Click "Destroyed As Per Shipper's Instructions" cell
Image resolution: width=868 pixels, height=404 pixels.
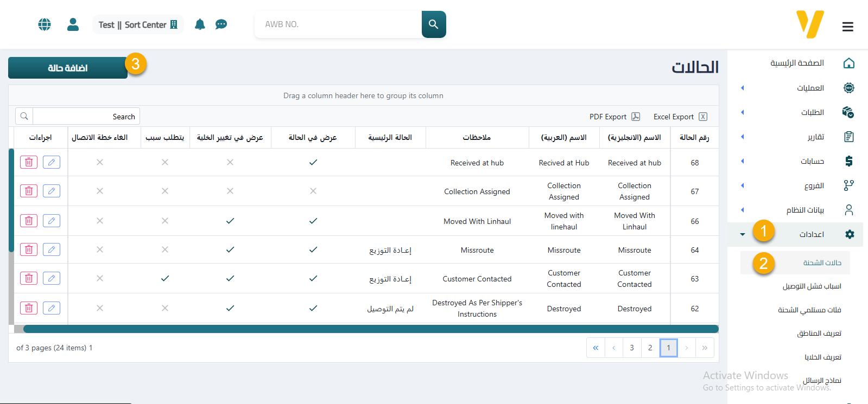coord(477,308)
